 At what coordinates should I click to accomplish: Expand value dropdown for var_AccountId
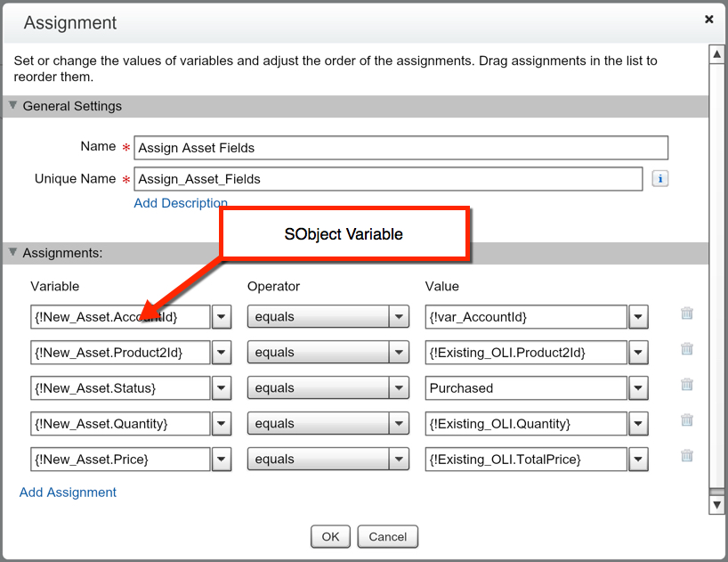pyautogui.click(x=638, y=317)
